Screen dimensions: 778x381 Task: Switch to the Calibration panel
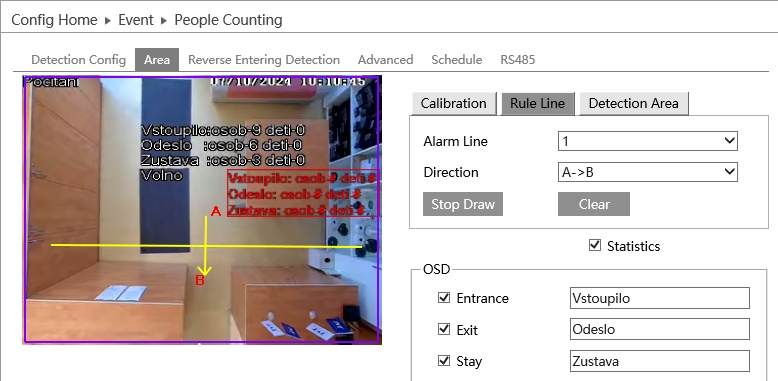pyautogui.click(x=454, y=104)
